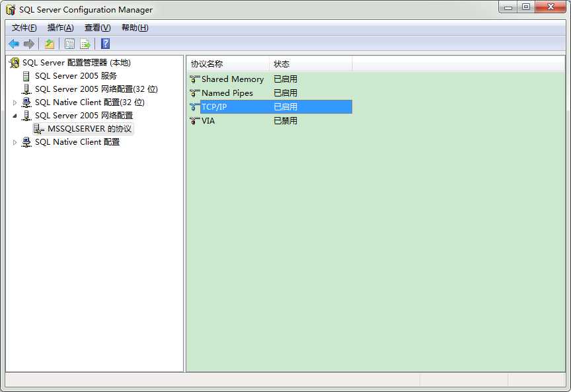The image size is (571, 392).
Task: Click the SQL Server 配置管理器 root icon
Action: [14, 63]
